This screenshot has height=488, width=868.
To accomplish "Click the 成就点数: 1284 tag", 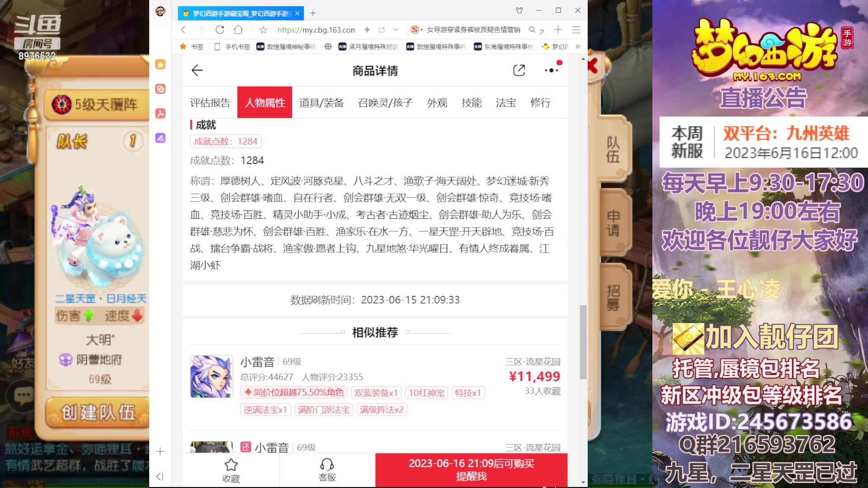I will tap(226, 141).
